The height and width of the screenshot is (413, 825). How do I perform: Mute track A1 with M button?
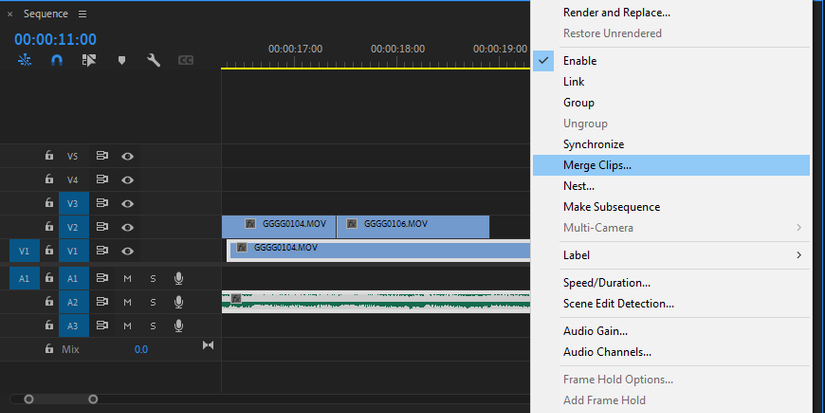click(127, 278)
